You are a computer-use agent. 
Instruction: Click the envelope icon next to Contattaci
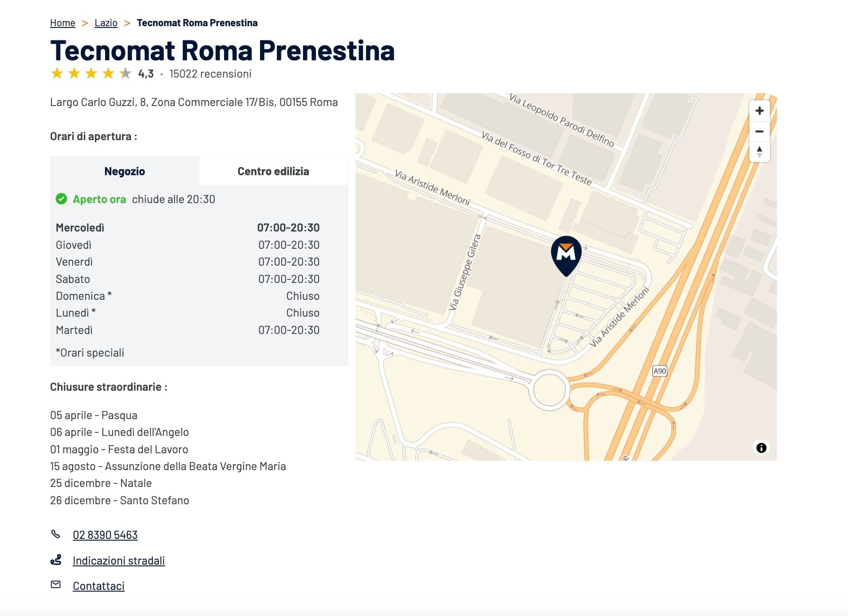56,585
